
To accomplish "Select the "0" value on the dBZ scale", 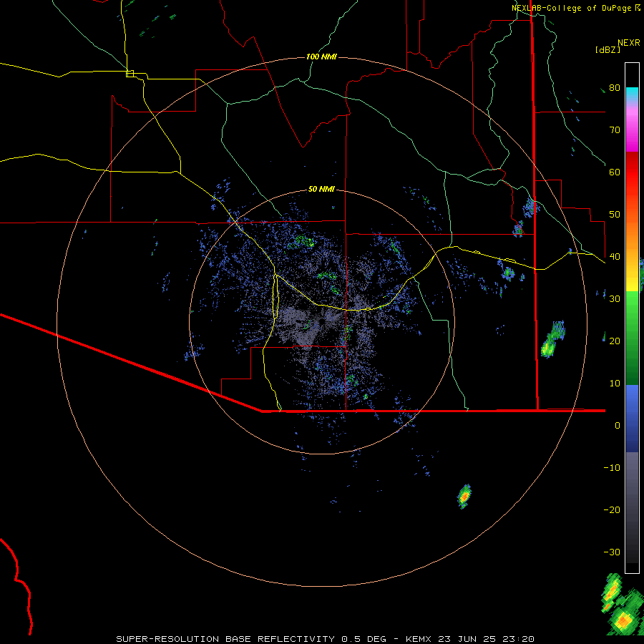I will [618, 426].
